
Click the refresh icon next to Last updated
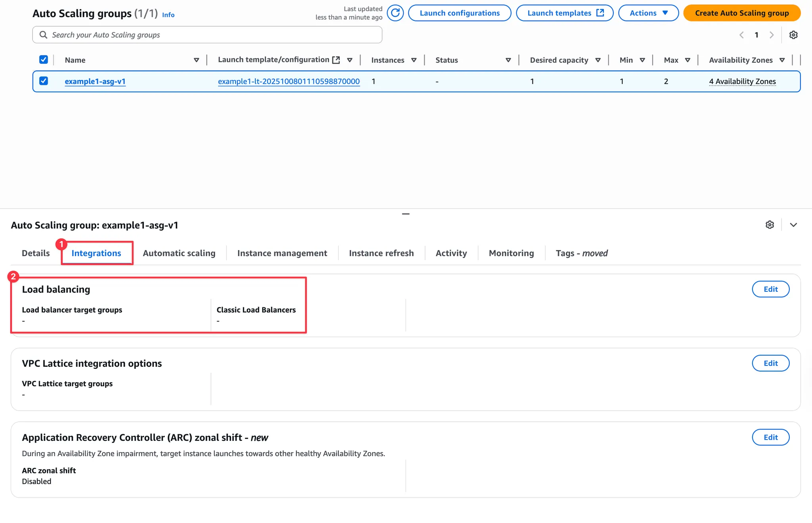point(395,13)
